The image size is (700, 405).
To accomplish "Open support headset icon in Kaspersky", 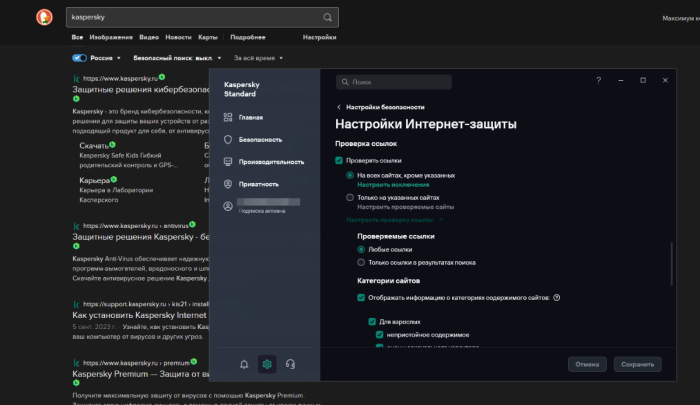I will (x=290, y=364).
